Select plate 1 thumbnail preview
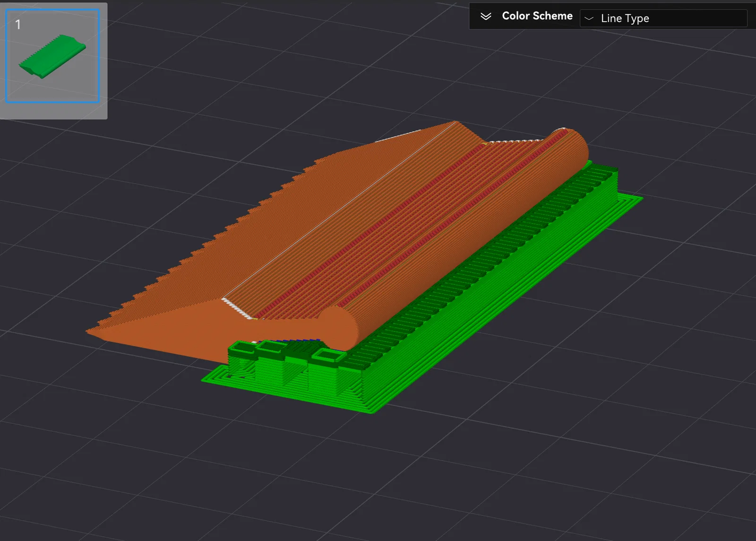Viewport: 756px width, 541px height. click(x=52, y=56)
